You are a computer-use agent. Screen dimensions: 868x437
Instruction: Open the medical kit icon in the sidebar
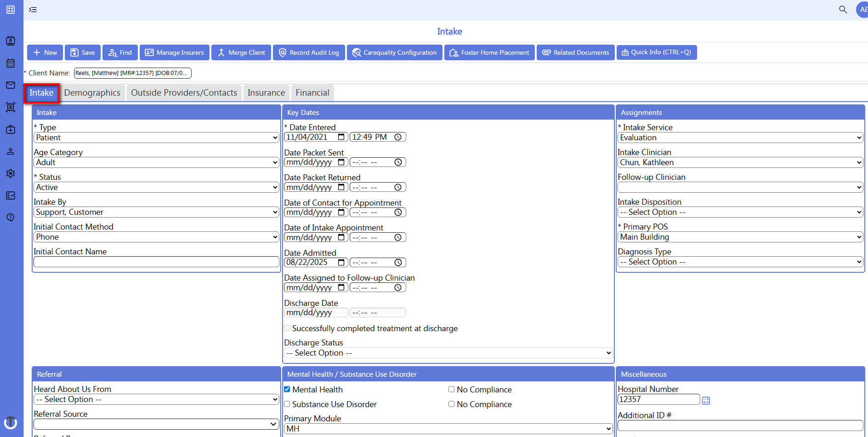[10, 129]
